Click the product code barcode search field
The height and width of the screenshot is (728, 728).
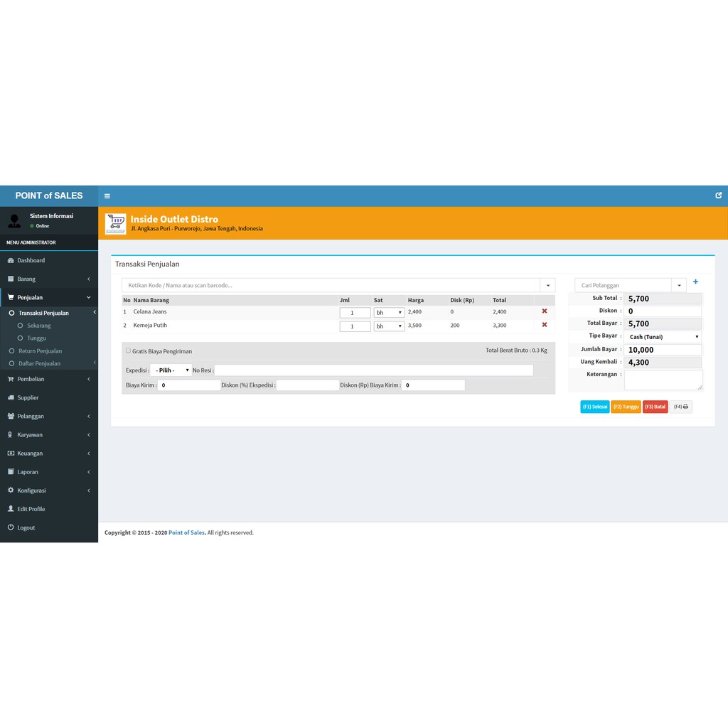tap(331, 285)
